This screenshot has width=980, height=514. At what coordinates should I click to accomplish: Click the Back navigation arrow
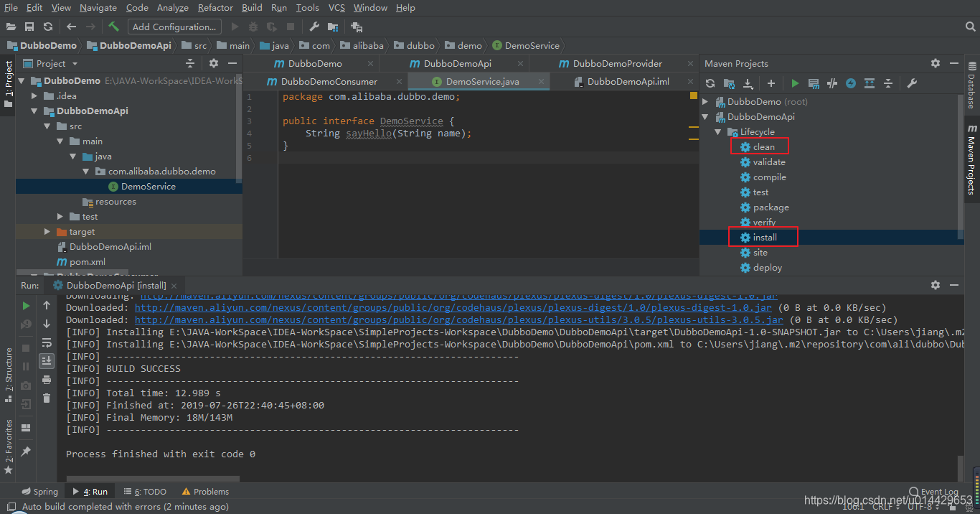tap(71, 27)
